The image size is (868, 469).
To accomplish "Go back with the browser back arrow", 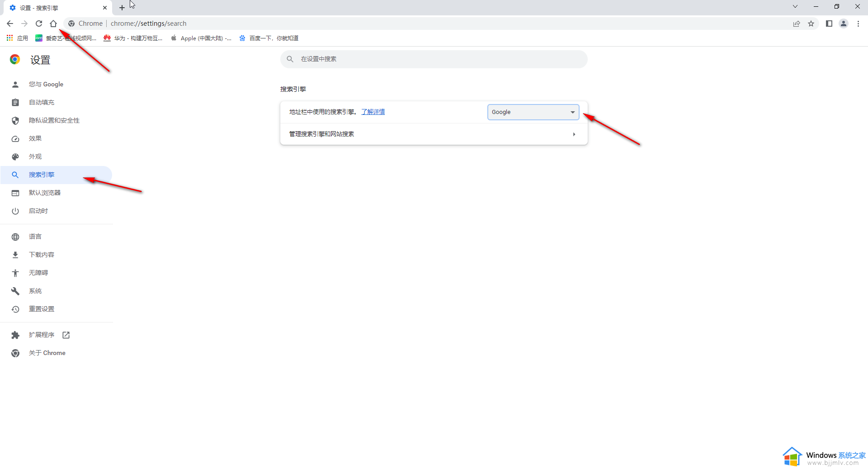I will (10, 24).
